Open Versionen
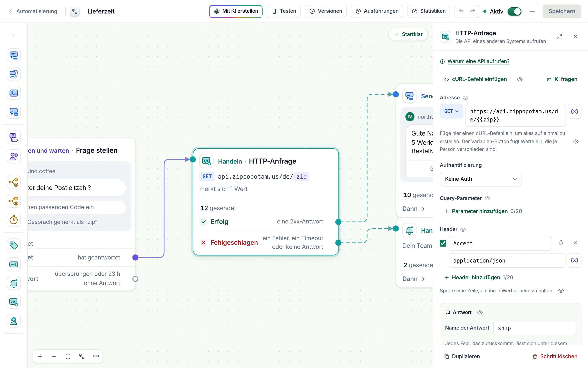The height and width of the screenshot is (368, 588). click(326, 11)
